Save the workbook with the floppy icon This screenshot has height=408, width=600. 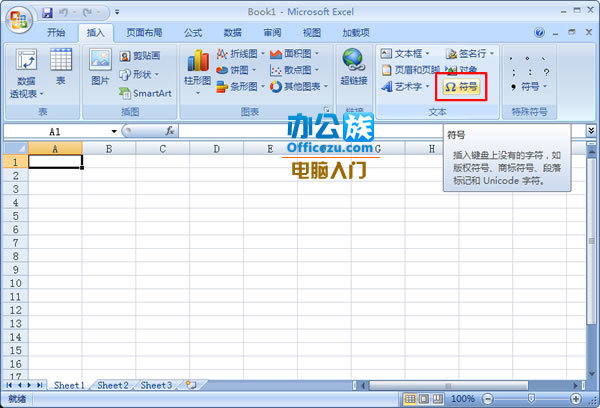point(47,13)
